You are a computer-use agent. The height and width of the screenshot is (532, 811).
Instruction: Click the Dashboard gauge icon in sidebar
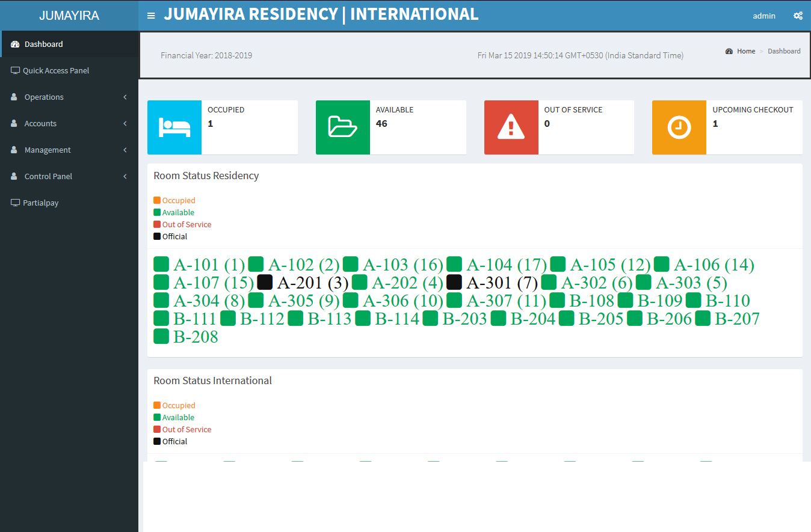pyautogui.click(x=15, y=44)
